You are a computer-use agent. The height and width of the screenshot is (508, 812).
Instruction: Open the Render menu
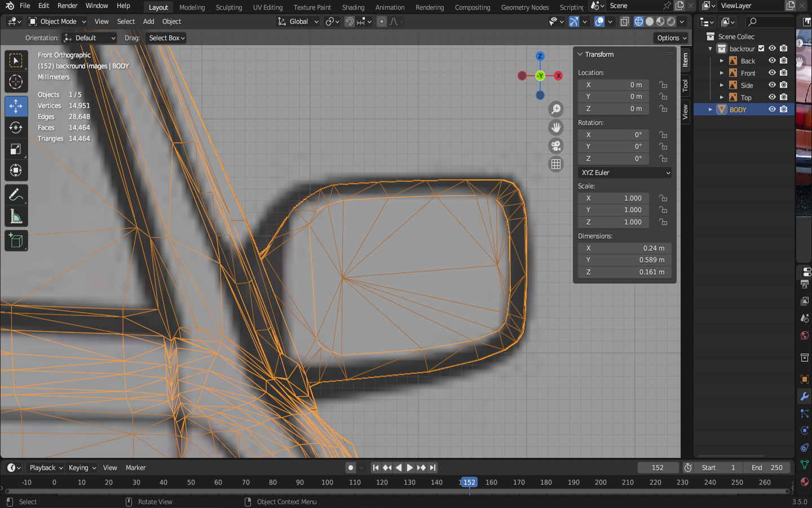pyautogui.click(x=67, y=6)
